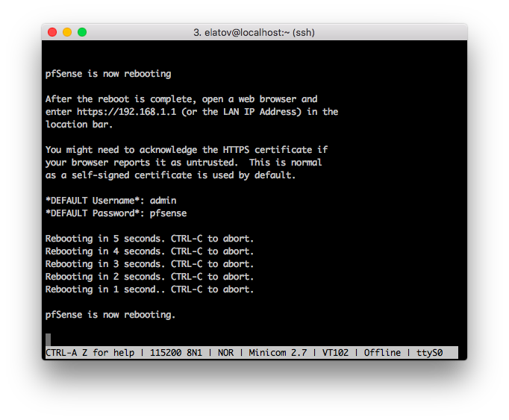
Task: Click 'Rebooting in 1 second..' line
Action: (149, 289)
